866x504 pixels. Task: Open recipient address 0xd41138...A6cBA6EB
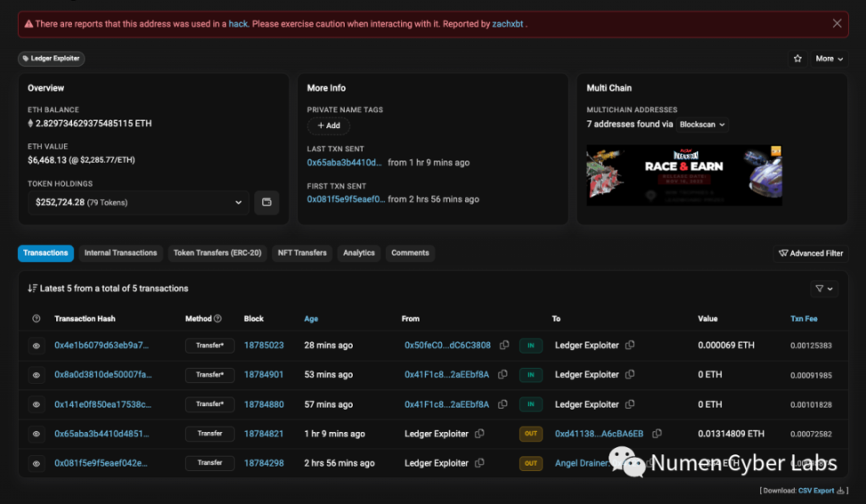point(600,434)
